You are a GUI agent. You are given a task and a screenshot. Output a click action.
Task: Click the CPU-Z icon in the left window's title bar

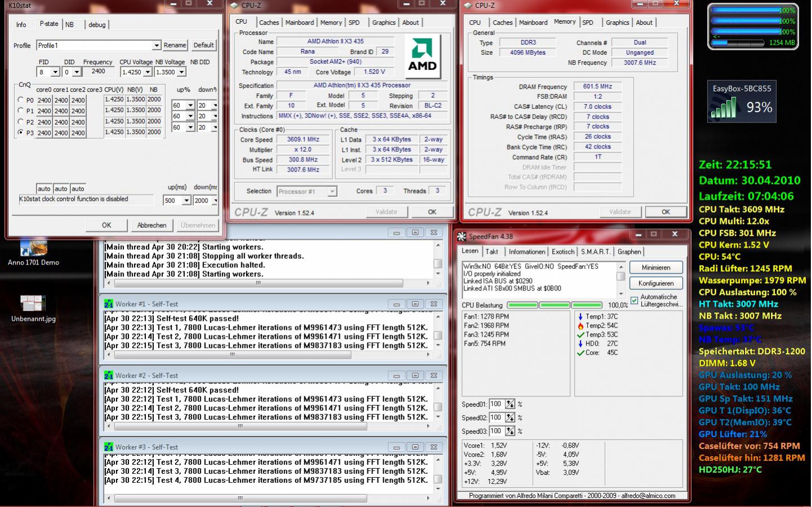(x=234, y=6)
